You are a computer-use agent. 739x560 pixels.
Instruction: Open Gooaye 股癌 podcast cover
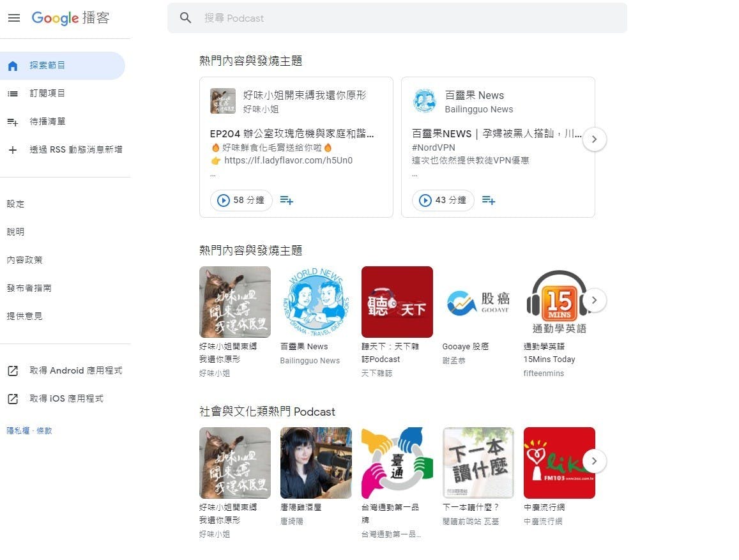point(478,302)
